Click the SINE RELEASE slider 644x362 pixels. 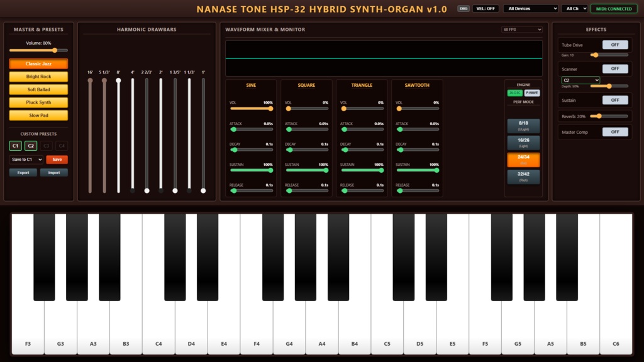[x=252, y=190]
